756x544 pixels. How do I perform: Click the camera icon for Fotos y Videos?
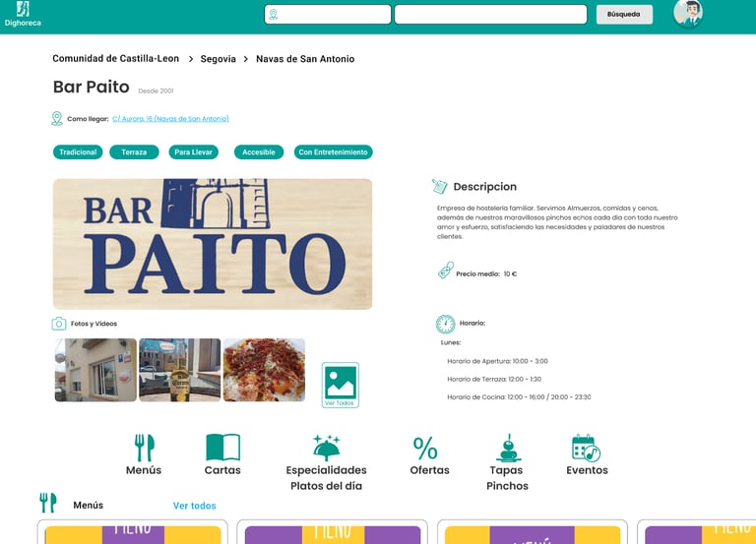click(x=59, y=324)
